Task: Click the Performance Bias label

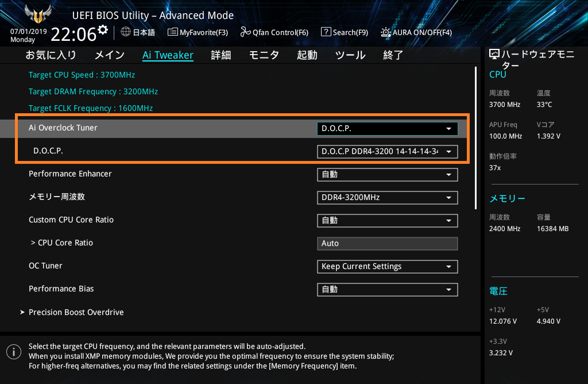Action: click(61, 289)
